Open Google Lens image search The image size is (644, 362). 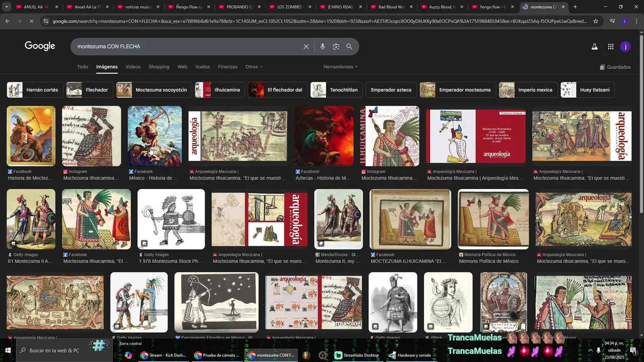[336, 46]
